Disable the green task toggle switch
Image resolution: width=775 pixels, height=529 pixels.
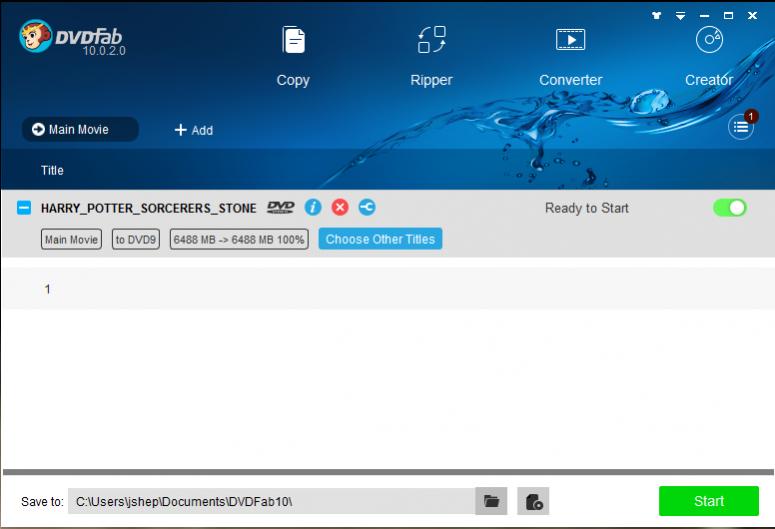coord(729,208)
